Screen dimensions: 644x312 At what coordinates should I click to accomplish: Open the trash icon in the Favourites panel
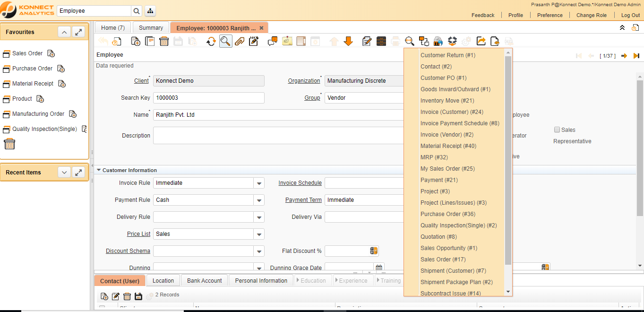pos(9,144)
